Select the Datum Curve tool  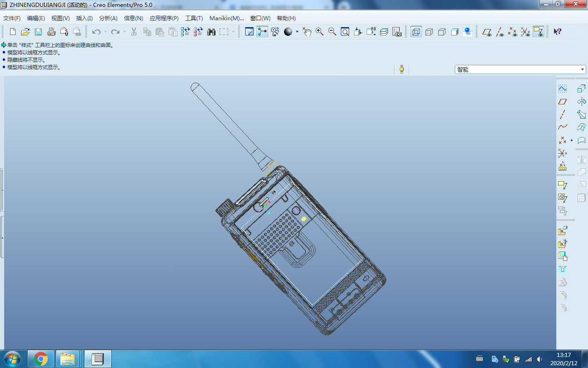click(x=563, y=127)
